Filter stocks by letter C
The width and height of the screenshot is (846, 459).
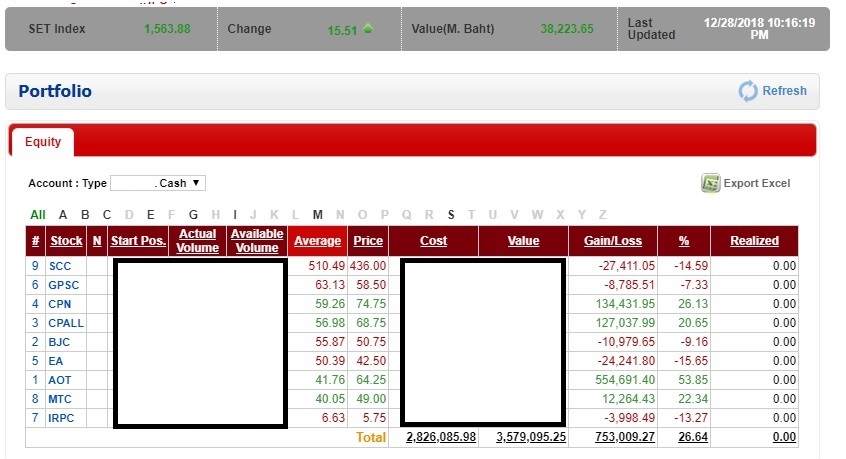[107, 215]
